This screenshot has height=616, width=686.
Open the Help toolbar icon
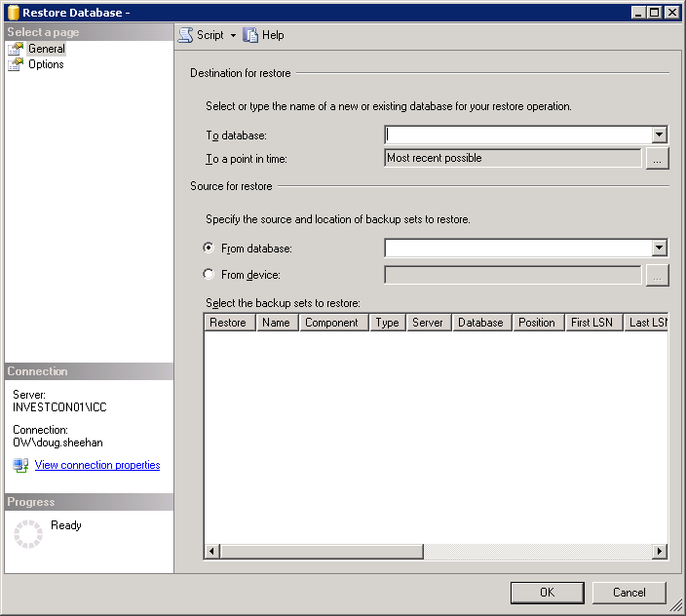251,35
